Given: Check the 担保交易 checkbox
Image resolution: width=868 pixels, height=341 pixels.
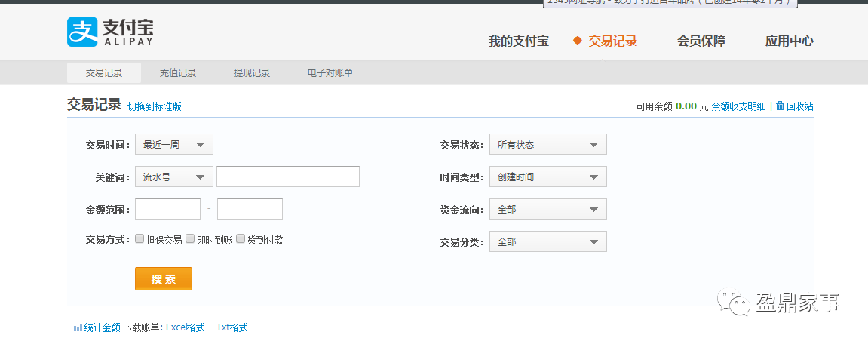Looking at the screenshot, I should pyautogui.click(x=140, y=239).
